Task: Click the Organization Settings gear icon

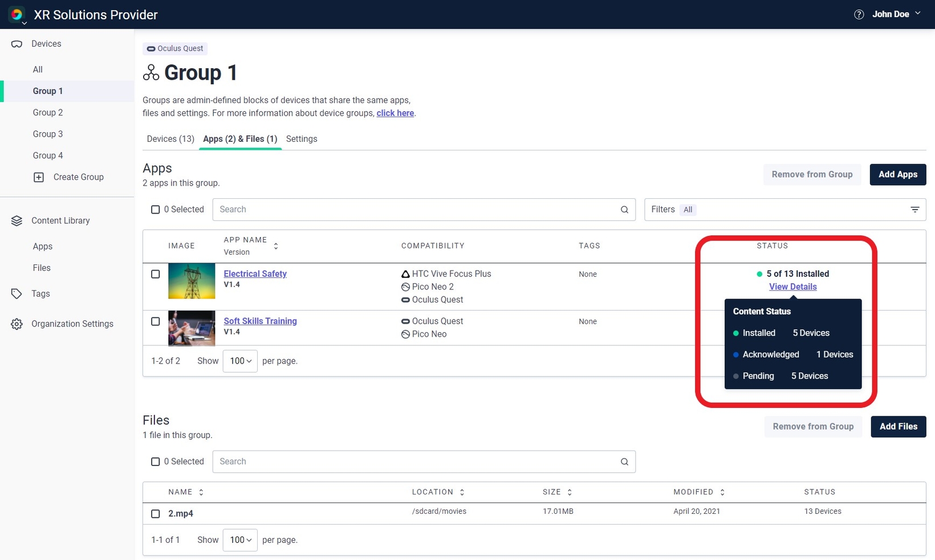Action: [x=17, y=324]
